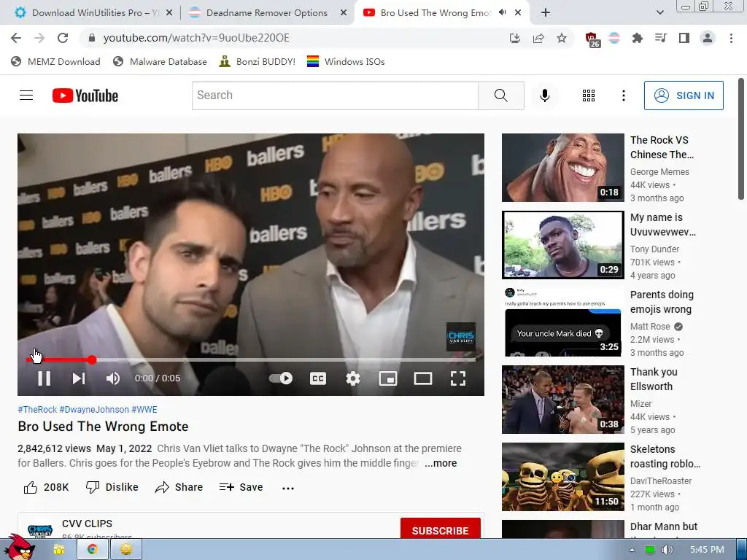This screenshot has width=747, height=560.
Task: Go back in browser history
Action: coord(16,38)
